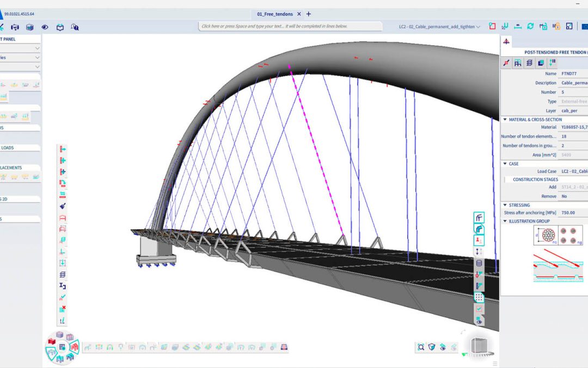This screenshot has width=588, height=368.
Task: Click the eye view settings icon in top toolbar
Action: click(x=45, y=27)
